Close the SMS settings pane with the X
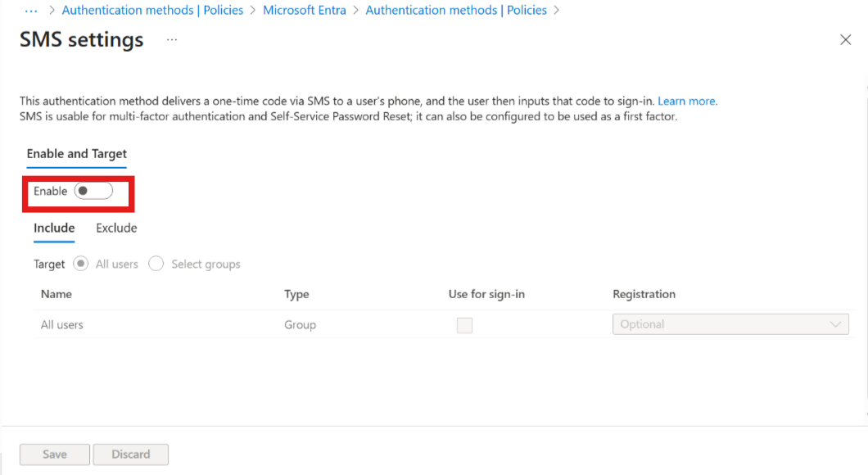This screenshot has width=868, height=475. tap(845, 39)
